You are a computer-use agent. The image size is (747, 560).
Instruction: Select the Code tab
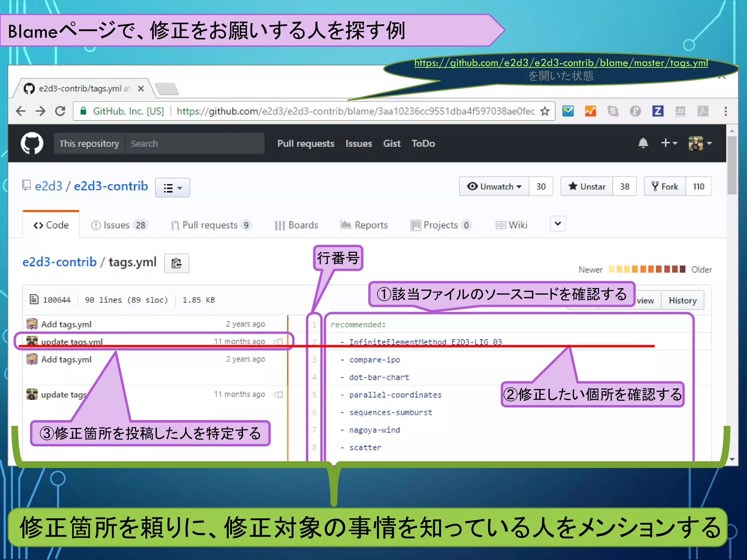[51, 225]
